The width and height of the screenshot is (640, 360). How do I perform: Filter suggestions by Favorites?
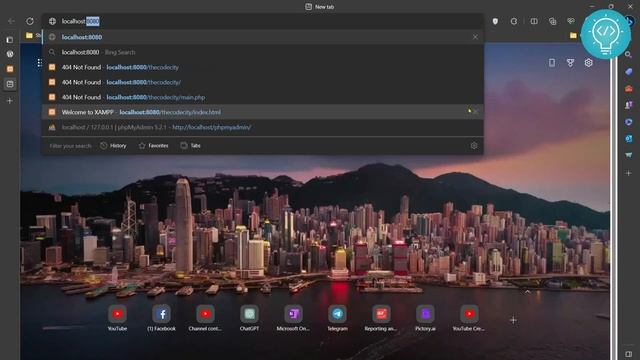click(x=153, y=146)
